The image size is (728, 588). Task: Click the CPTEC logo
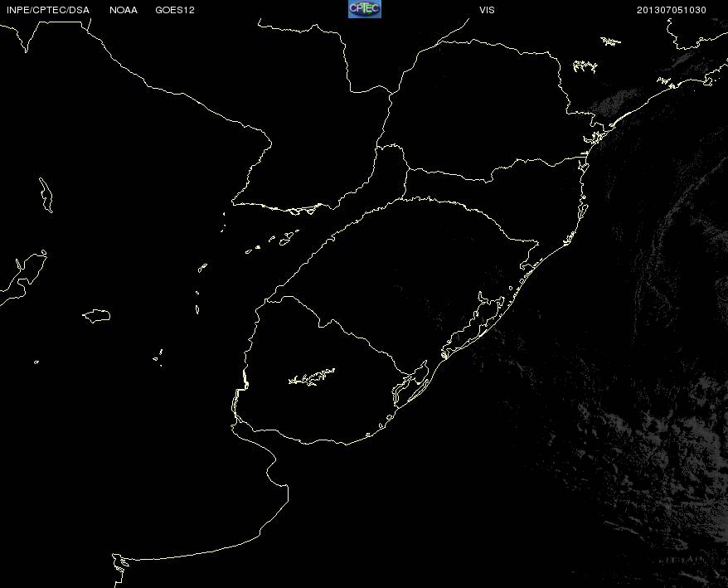click(365, 9)
